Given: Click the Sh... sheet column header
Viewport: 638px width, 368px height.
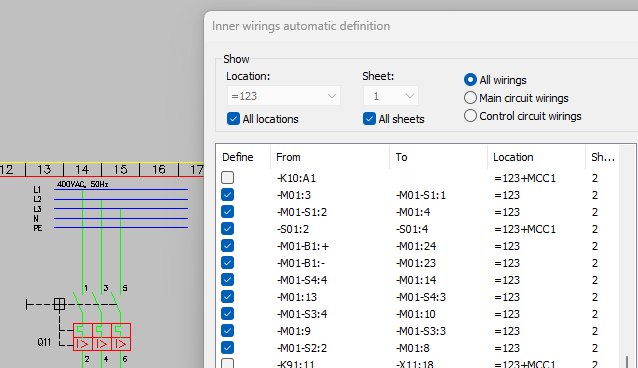Looking at the screenshot, I should [x=603, y=157].
